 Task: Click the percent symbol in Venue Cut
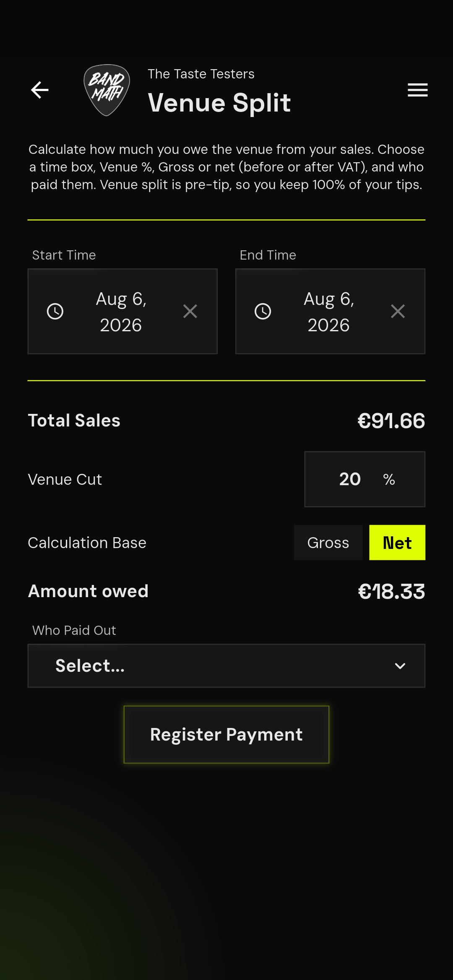(389, 479)
